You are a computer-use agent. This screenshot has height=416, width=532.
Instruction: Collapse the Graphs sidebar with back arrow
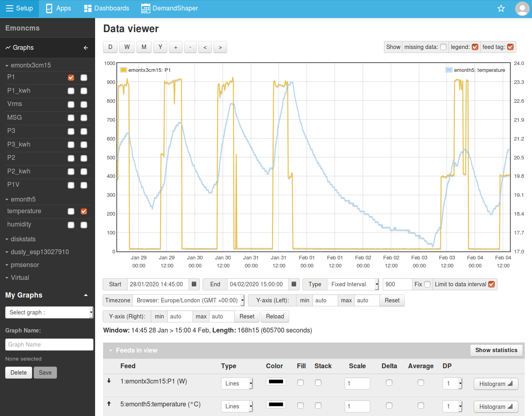(x=86, y=48)
